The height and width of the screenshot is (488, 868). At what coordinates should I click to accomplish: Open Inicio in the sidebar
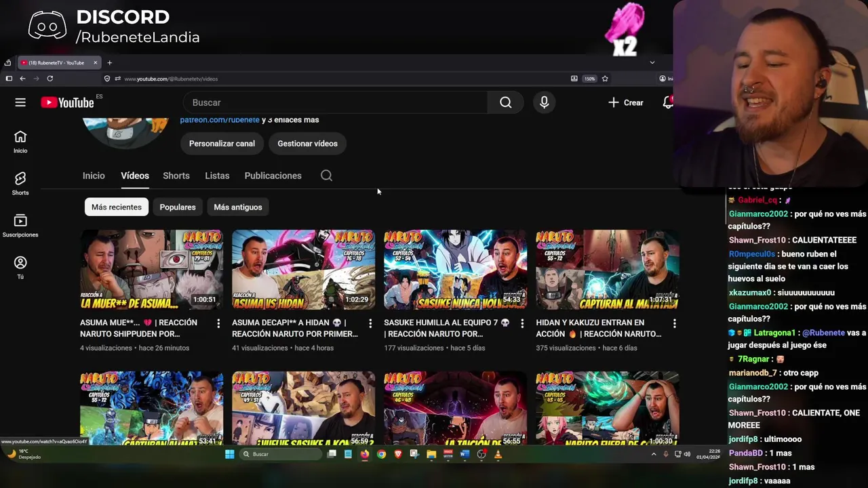(x=20, y=142)
